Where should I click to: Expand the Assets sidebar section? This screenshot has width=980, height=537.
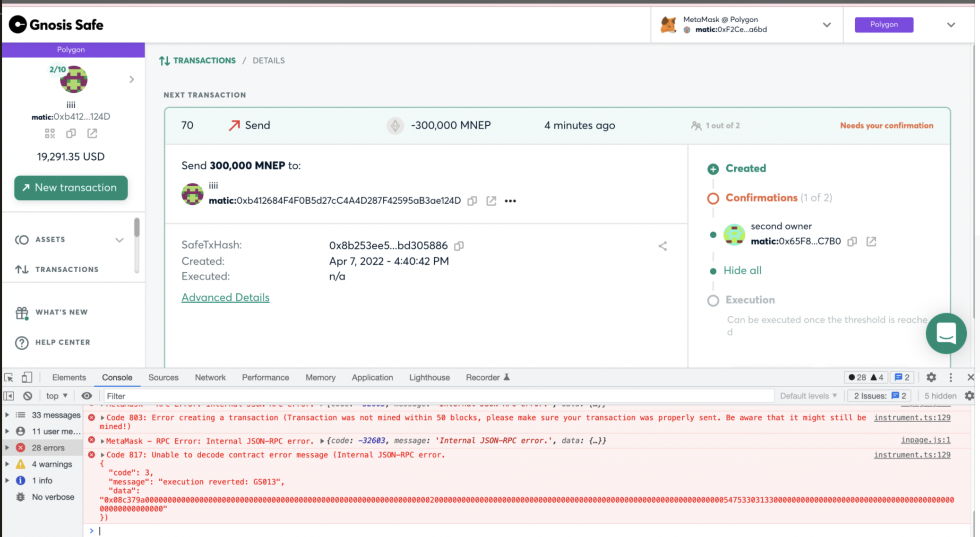119,240
